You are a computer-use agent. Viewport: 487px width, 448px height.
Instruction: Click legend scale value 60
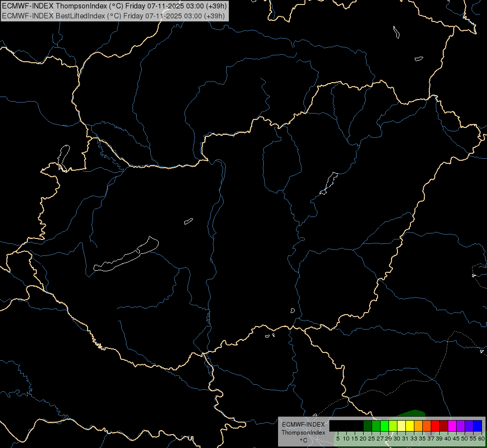(x=482, y=439)
